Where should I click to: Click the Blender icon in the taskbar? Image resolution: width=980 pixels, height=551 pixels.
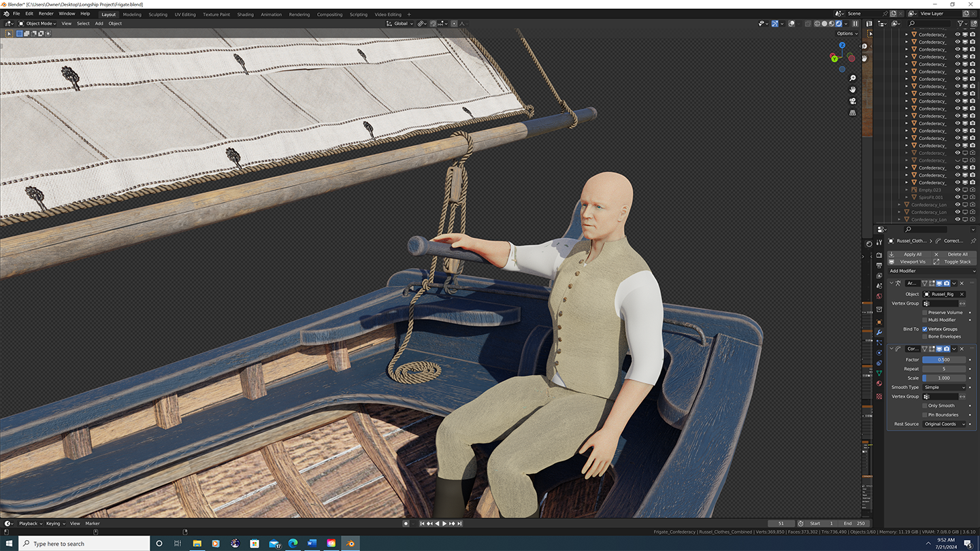(350, 544)
